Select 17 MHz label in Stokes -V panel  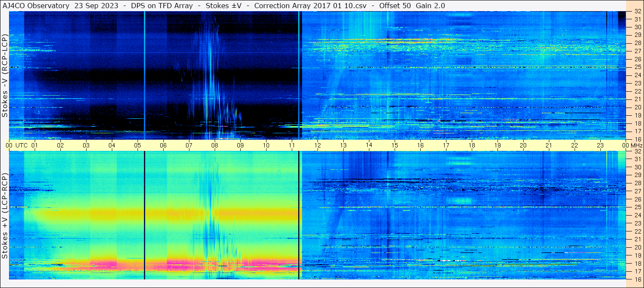pos(638,131)
